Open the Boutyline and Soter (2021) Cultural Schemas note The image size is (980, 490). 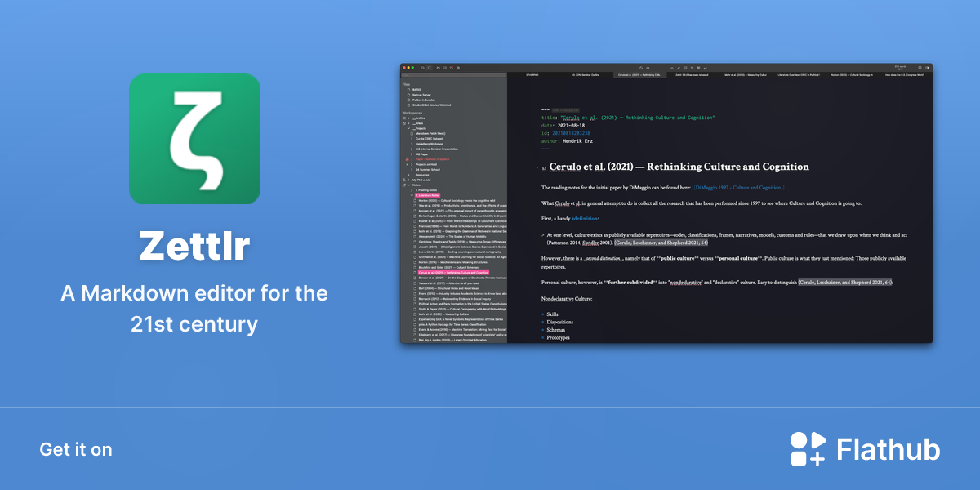(448, 267)
